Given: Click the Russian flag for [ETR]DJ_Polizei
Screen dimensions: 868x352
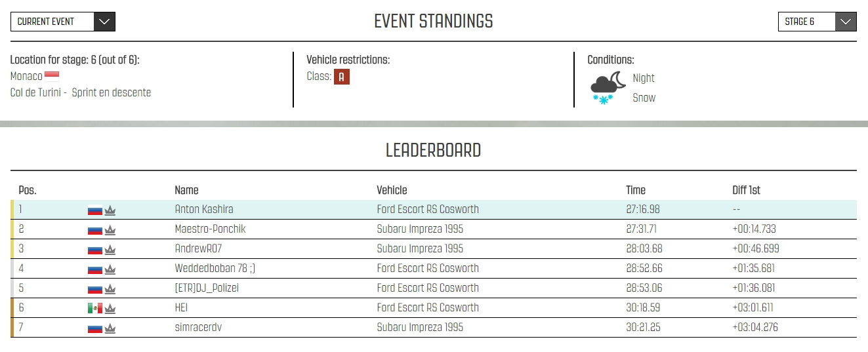Looking at the screenshot, I should (x=94, y=289).
